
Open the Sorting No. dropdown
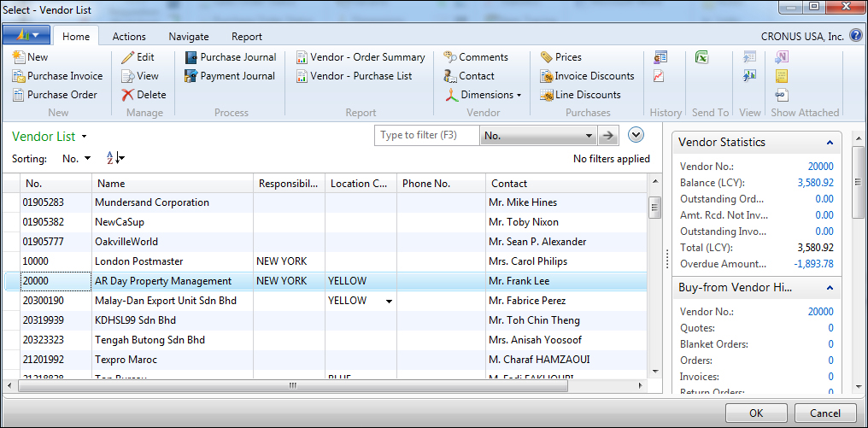click(x=76, y=159)
